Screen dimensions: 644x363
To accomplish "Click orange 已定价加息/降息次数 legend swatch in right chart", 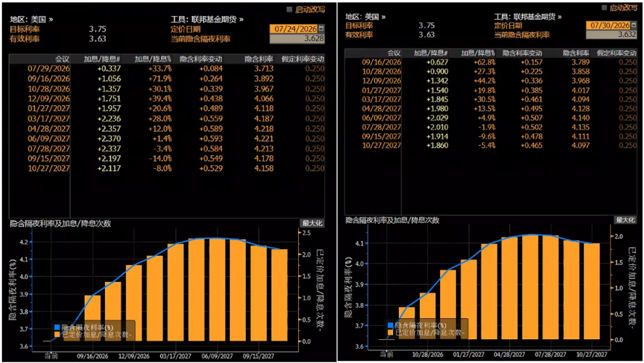I will (x=391, y=332).
